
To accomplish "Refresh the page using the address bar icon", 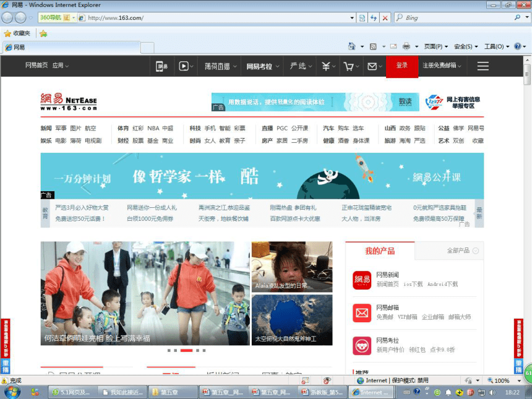I will pos(374,18).
